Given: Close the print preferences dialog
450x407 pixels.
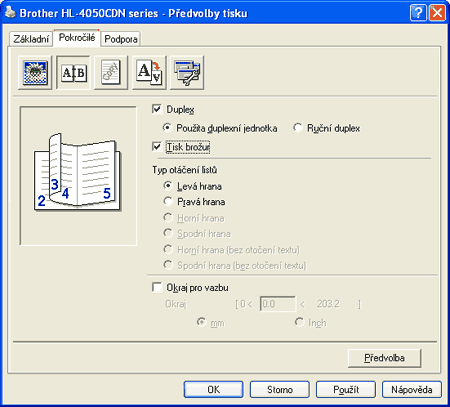Looking at the screenshot, I should pyautogui.click(x=437, y=13).
